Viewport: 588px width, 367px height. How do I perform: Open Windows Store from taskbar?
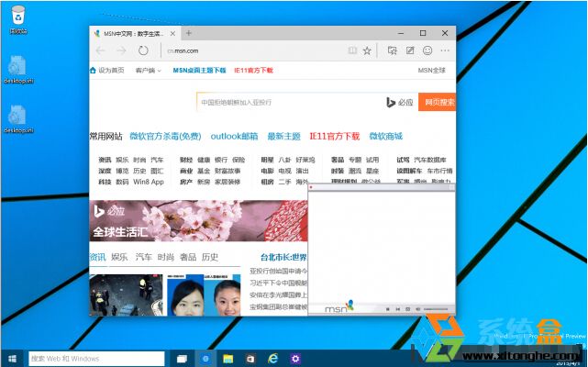click(250, 359)
